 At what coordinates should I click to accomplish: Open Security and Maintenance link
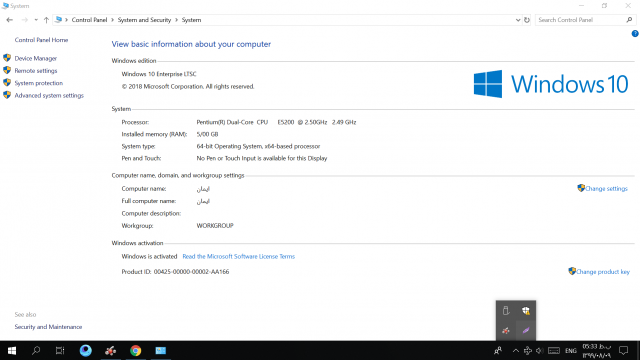click(x=48, y=327)
